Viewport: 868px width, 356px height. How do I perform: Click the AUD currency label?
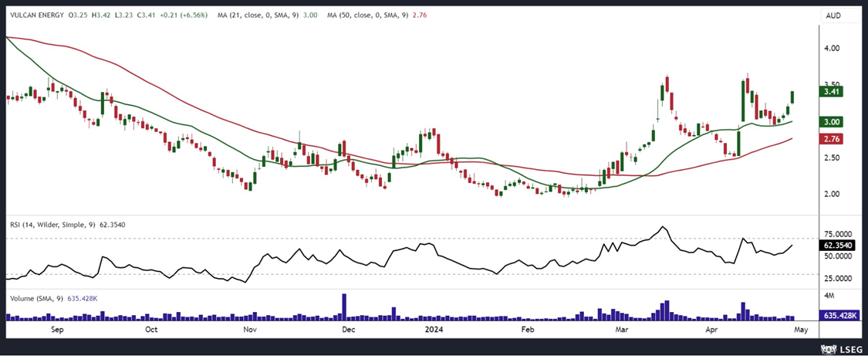point(833,15)
